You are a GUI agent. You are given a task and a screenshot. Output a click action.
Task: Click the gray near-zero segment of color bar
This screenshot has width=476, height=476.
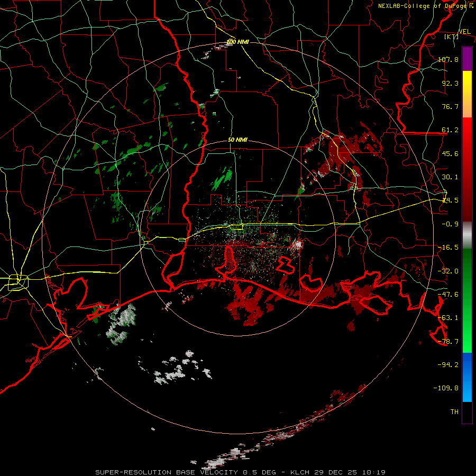(467, 235)
